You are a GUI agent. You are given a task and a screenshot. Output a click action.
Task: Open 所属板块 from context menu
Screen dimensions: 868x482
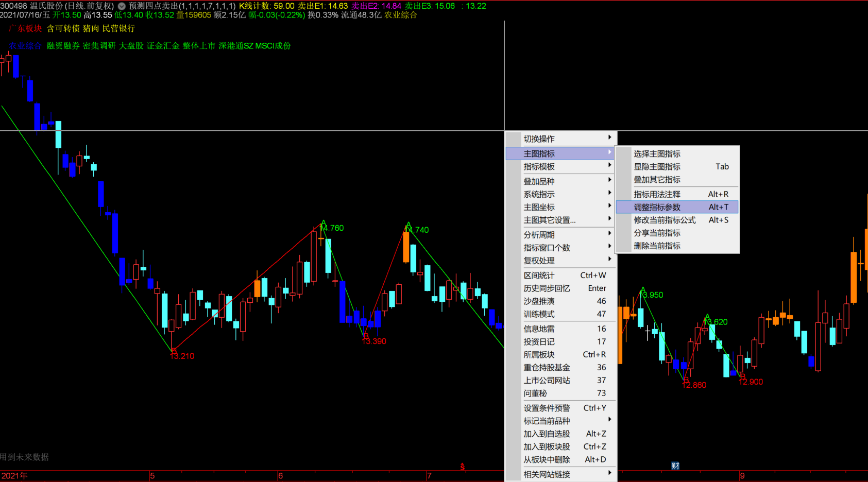561,354
